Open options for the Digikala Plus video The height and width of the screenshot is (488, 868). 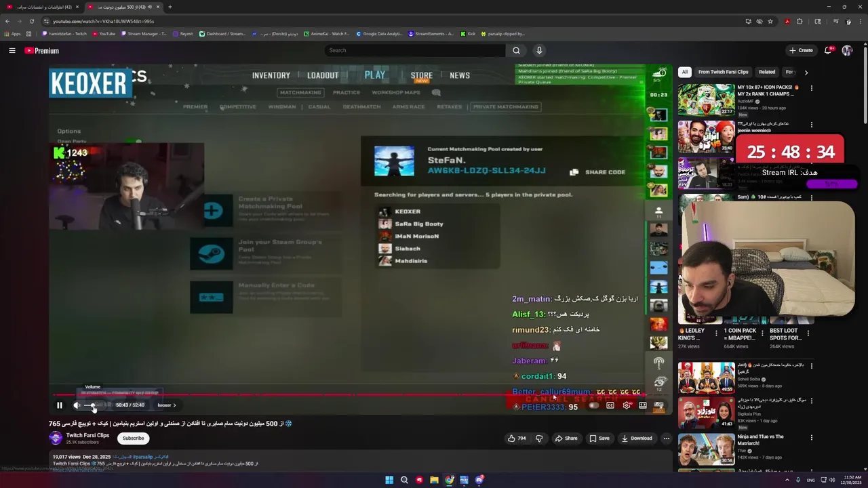(x=811, y=401)
